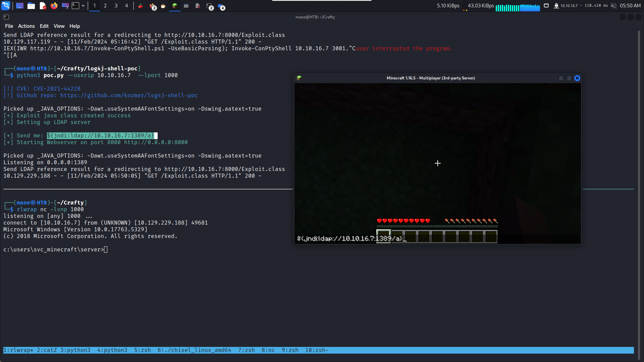The height and width of the screenshot is (362, 644).
Task: Launch Firefox from the top panel
Action: coord(54,6)
